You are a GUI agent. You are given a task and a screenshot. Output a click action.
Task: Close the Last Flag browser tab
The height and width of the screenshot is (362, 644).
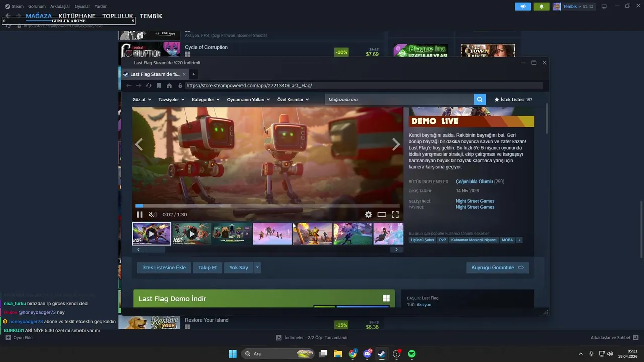coord(184,74)
